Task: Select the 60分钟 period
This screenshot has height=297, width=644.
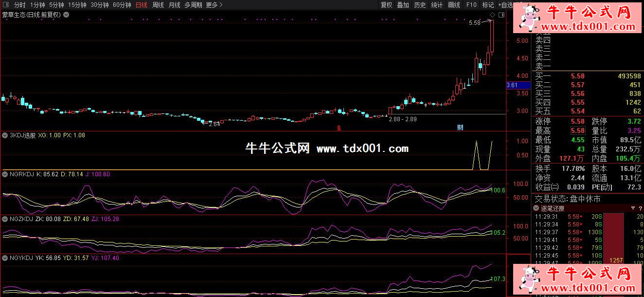Action: pos(122,5)
